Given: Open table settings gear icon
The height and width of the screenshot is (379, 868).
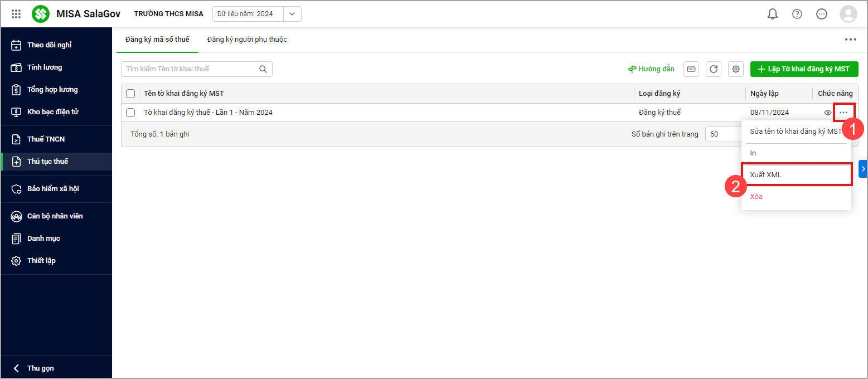Looking at the screenshot, I should tap(736, 69).
